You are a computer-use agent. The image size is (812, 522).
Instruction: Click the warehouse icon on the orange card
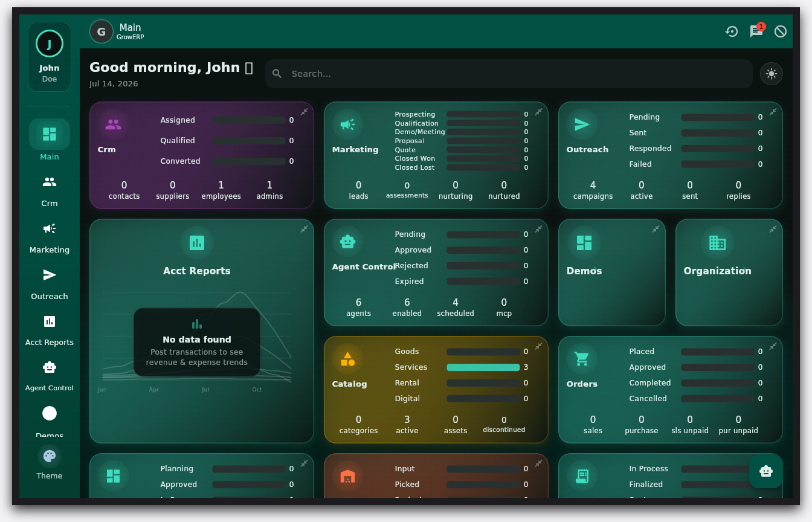[347, 476]
